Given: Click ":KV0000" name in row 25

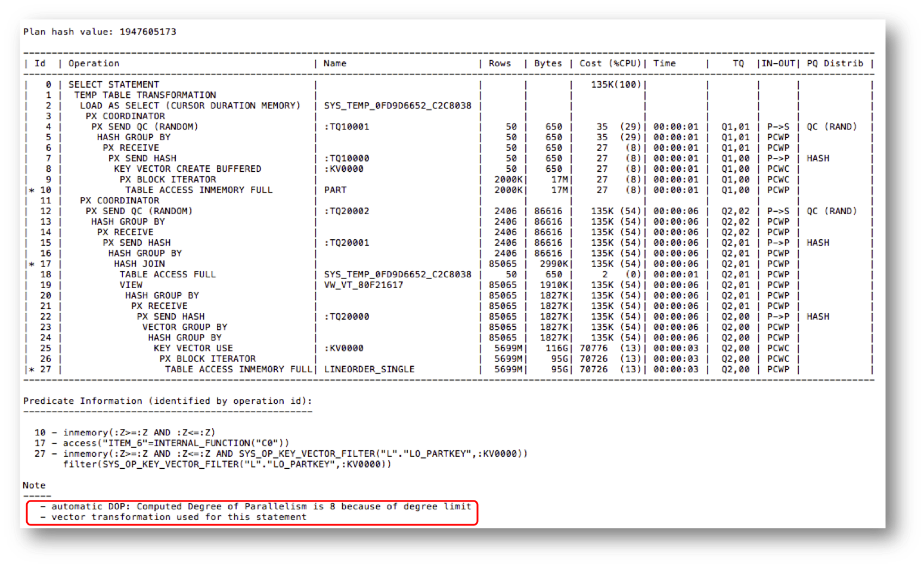Looking at the screenshot, I should click(x=343, y=348).
